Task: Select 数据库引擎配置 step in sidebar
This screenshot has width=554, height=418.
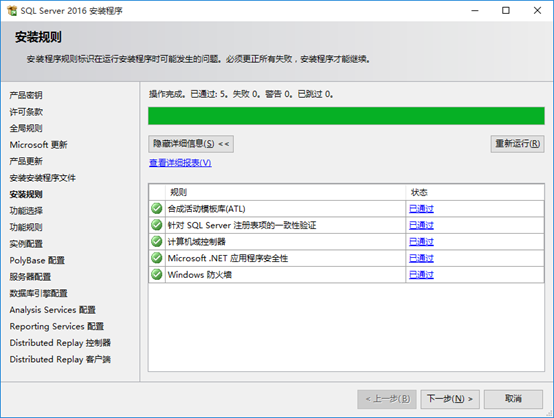Action: (x=38, y=293)
